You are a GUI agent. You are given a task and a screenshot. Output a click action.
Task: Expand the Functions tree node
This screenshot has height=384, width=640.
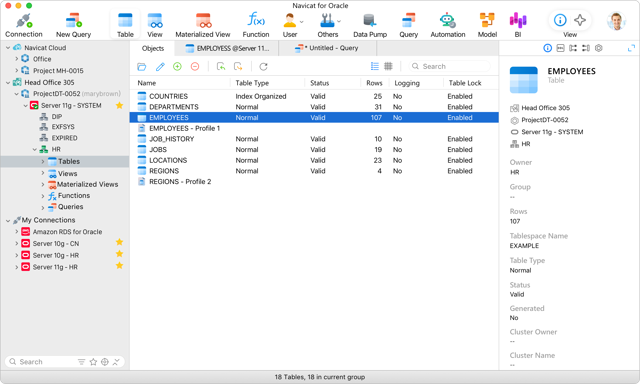click(x=43, y=196)
